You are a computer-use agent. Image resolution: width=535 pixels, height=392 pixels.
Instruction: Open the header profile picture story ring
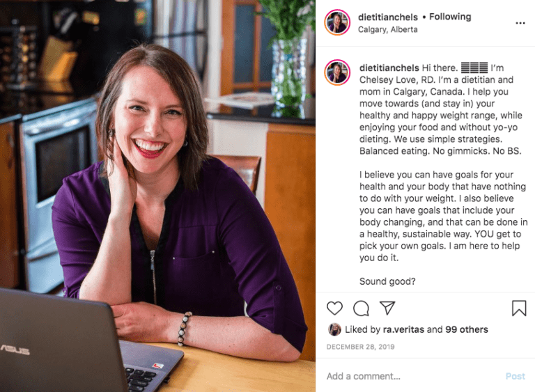337,22
